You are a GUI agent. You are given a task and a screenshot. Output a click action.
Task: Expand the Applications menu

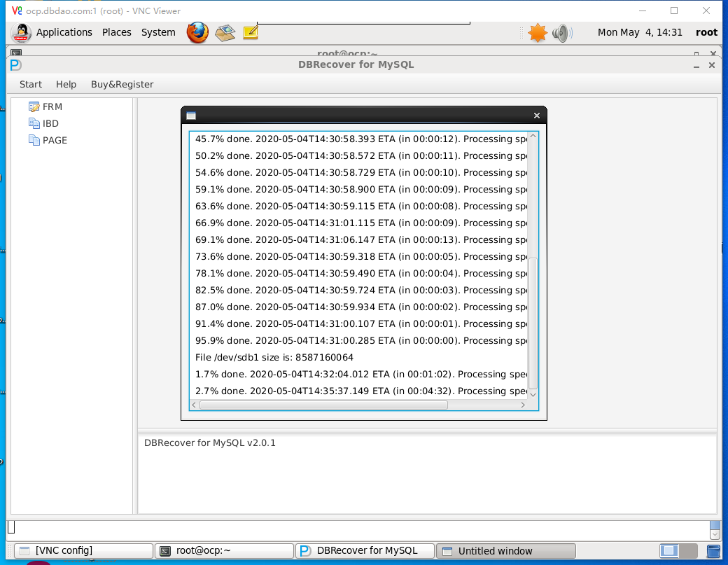[x=64, y=32]
